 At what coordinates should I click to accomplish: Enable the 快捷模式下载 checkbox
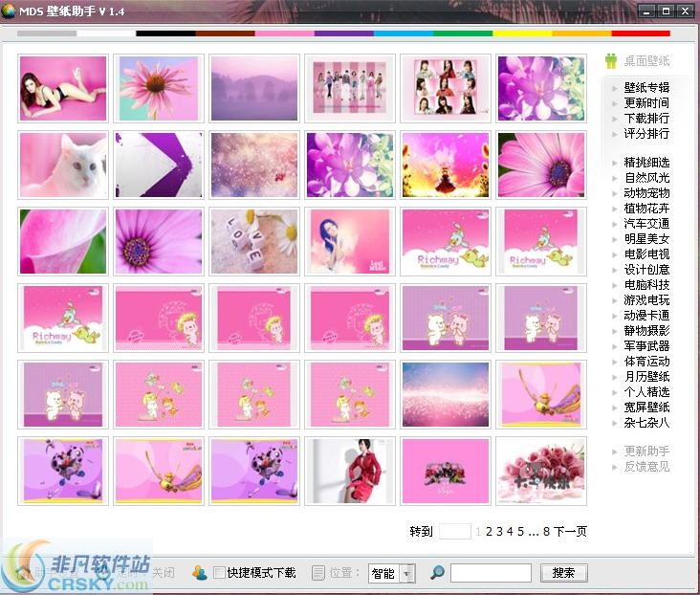219,572
